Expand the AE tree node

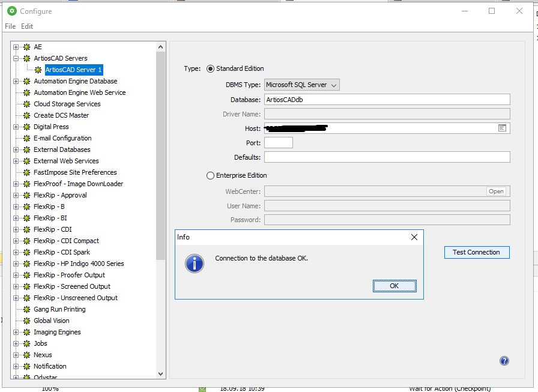pyautogui.click(x=16, y=47)
